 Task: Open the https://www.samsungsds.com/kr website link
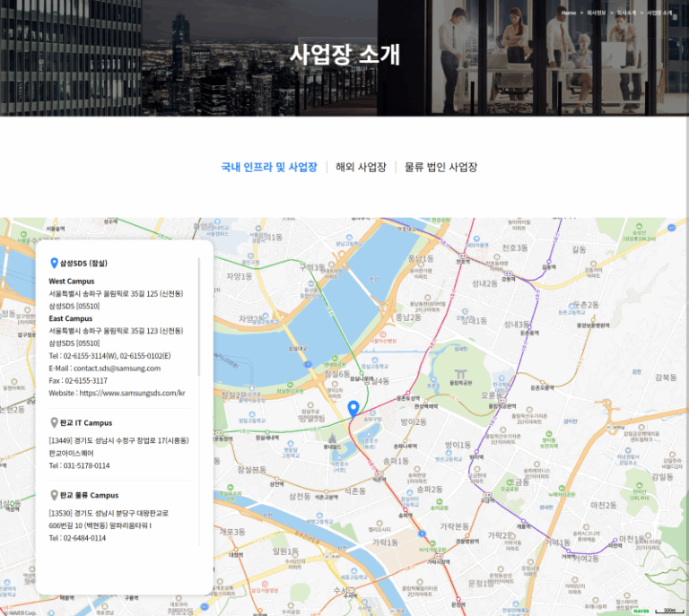132,393
